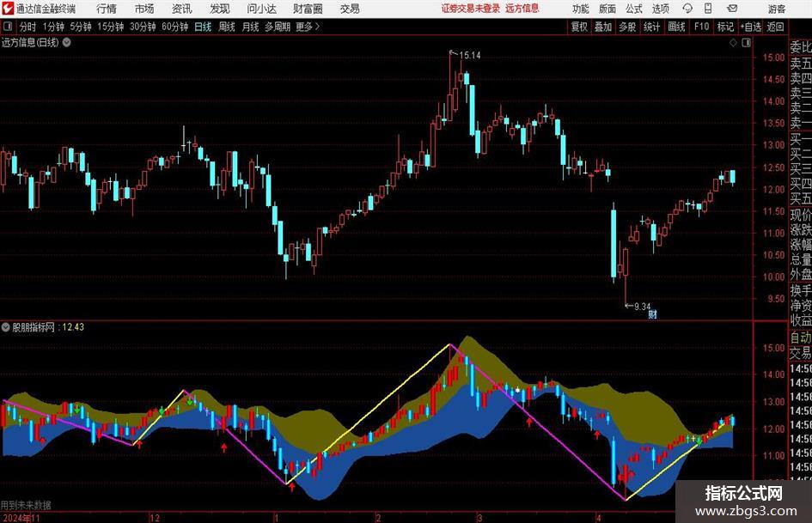The image size is (812, 523).
Task: Open the mail envelope icon
Action: tap(732, 9)
